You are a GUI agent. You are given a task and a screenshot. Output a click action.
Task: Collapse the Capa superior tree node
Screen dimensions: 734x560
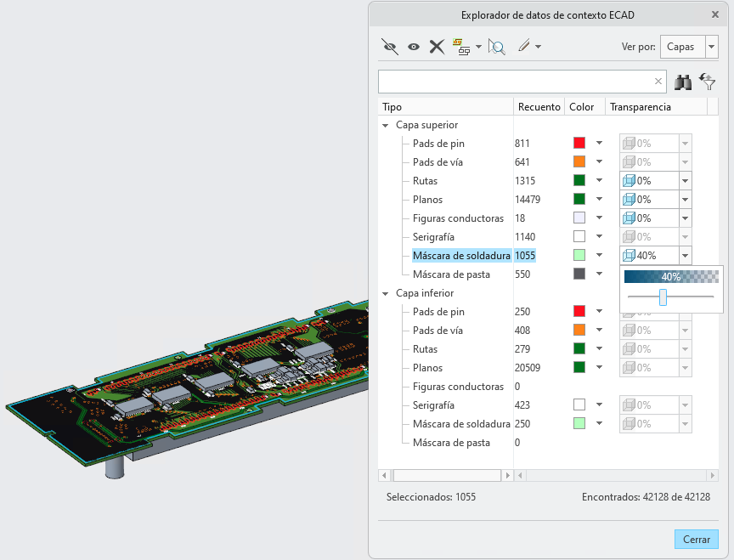(385, 126)
